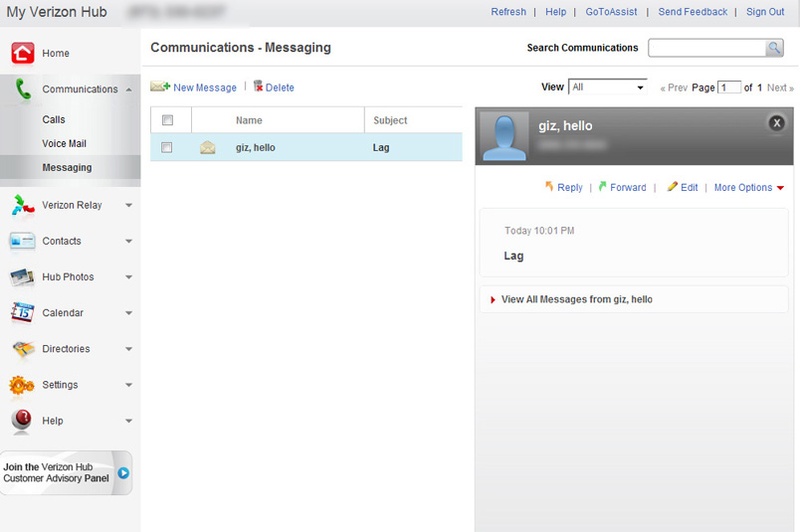Open Calls in the sidebar
800x532 pixels.
pos(54,119)
